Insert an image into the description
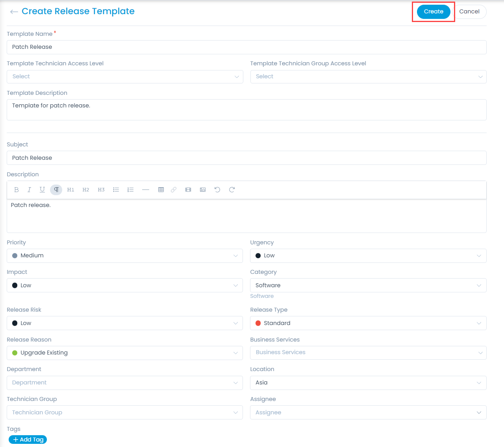The image size is (504, 447). coord(203,190)
